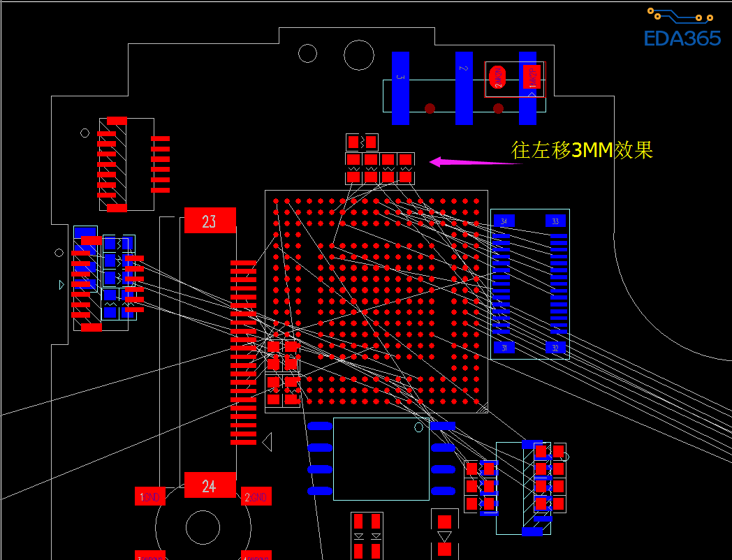Select the blue vertical pad labeled 3
732x560 pixels.
click(400, 88)
